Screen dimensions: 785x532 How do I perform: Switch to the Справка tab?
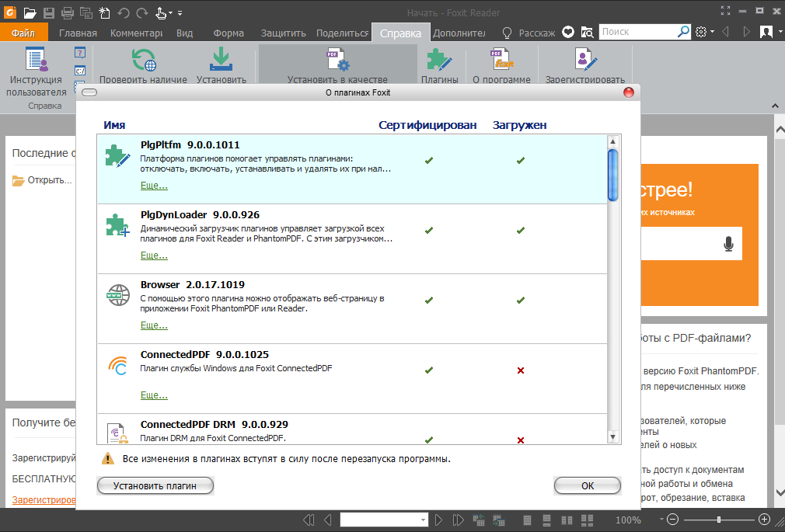400,33
